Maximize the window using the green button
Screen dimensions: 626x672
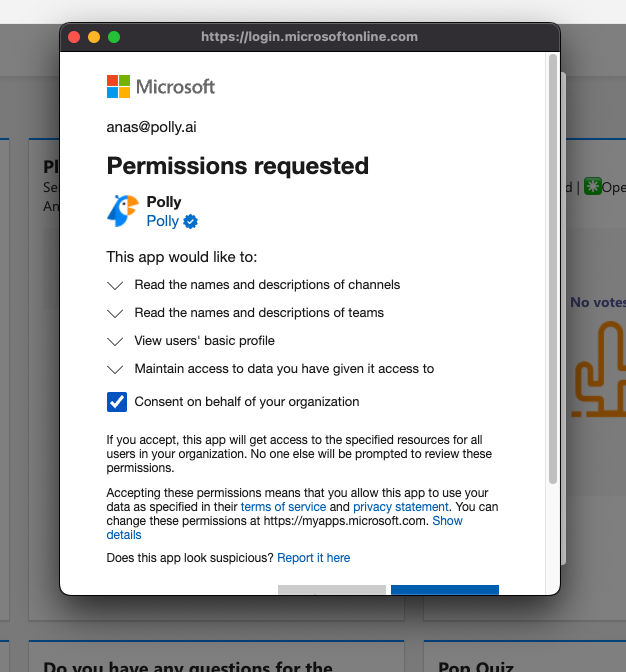click(x=114, y=37)
